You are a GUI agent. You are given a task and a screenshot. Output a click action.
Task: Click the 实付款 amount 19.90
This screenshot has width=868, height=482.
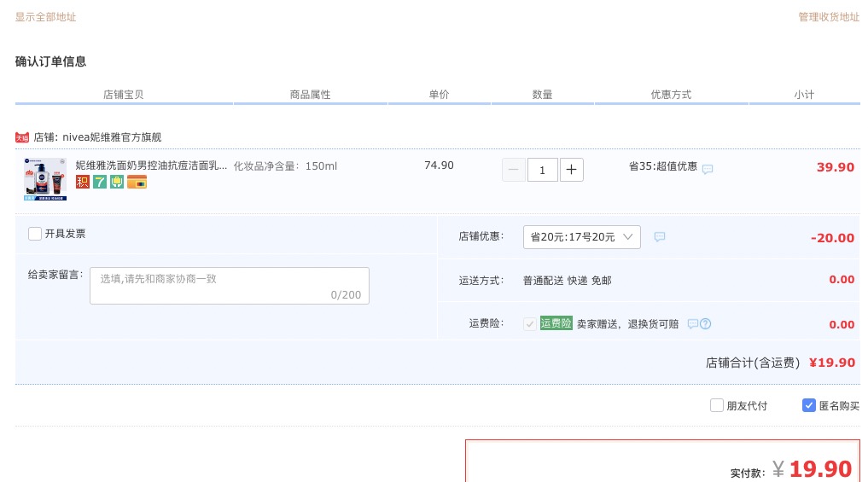[820, 468]
